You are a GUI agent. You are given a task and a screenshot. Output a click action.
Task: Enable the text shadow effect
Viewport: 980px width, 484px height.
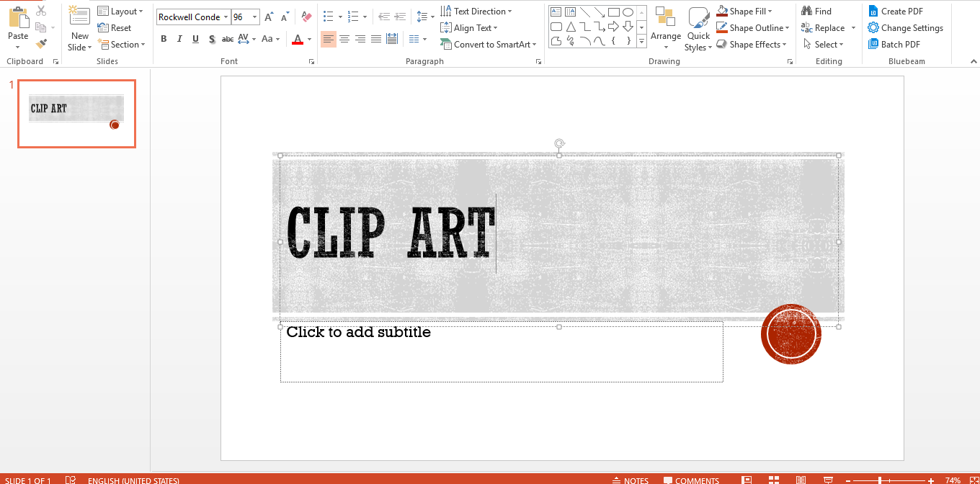(211, 39)
